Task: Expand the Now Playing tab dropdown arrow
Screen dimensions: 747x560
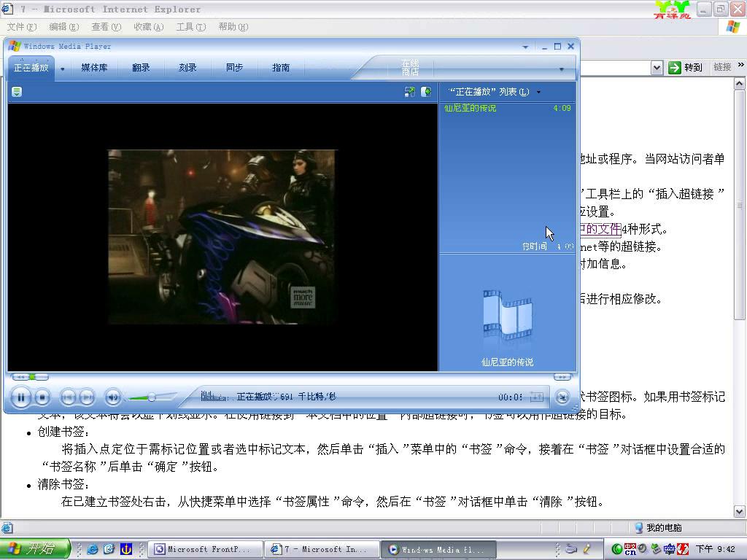Action: click(63, 69)
